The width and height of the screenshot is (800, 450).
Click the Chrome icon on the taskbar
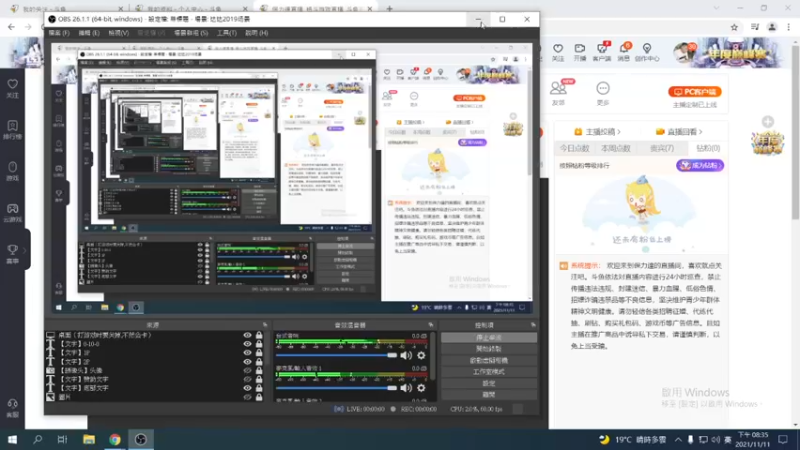(115, 439)
